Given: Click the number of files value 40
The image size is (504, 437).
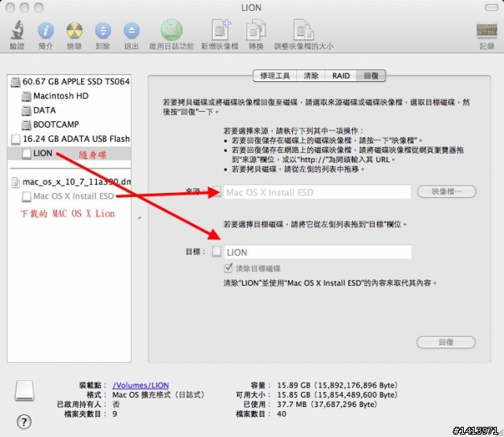Looking at the screenshot, I should point(282,414).
